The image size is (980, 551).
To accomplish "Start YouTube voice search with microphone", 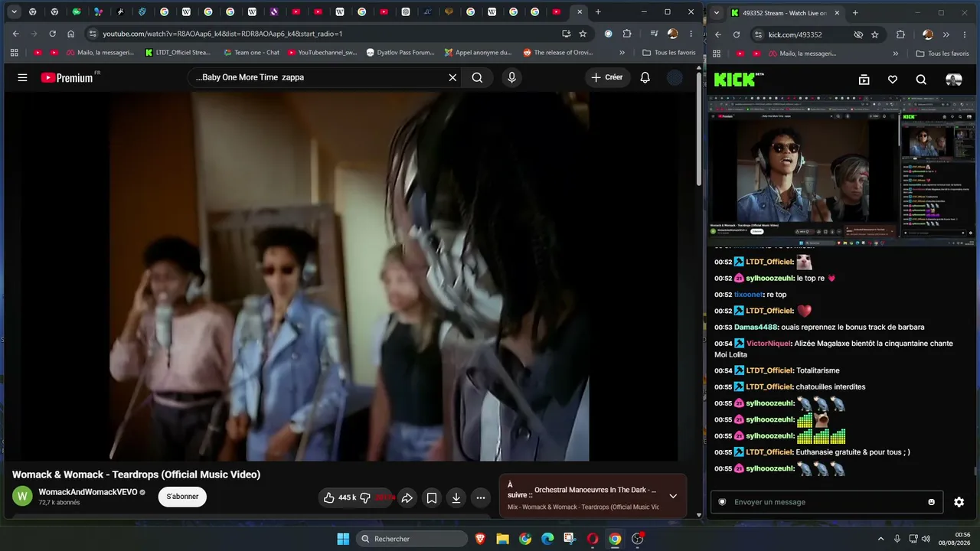I will pos(511,77).
